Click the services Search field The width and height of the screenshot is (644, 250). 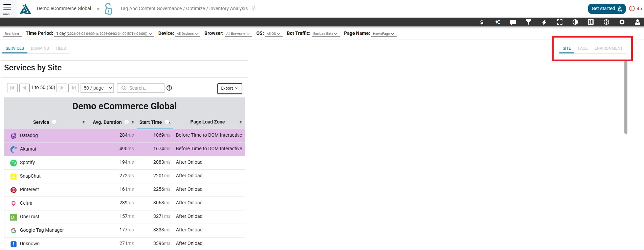pos(141,88)
